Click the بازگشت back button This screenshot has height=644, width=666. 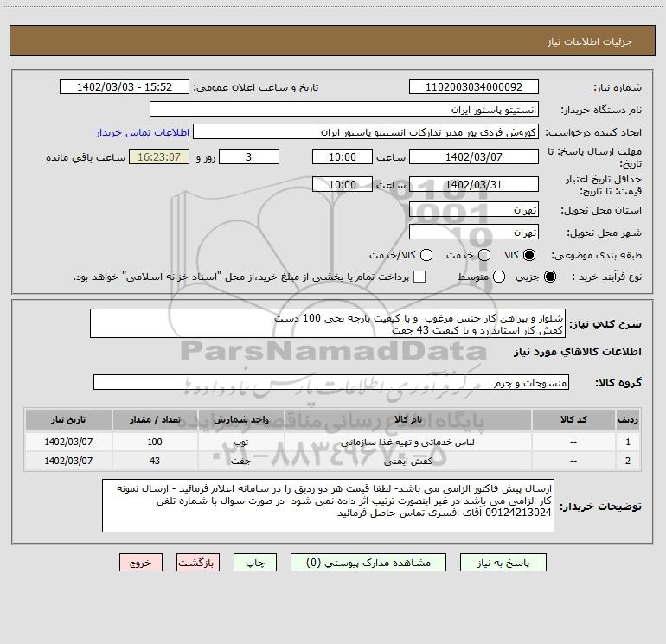pos(198,563)
